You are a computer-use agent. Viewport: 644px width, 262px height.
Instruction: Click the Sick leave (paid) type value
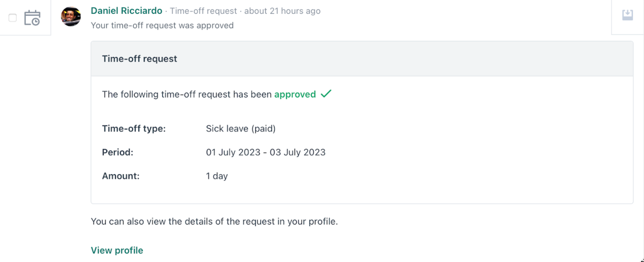tap(241, 128)
